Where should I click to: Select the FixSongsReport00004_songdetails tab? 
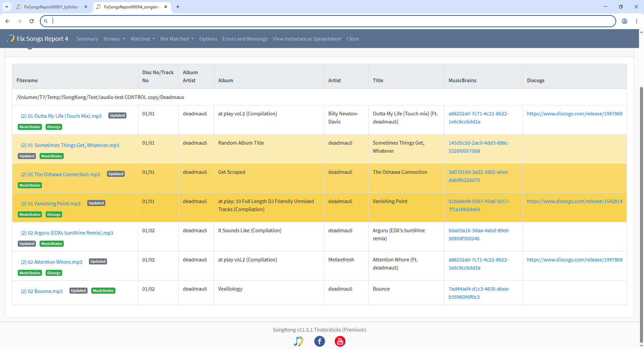point(131,7)
